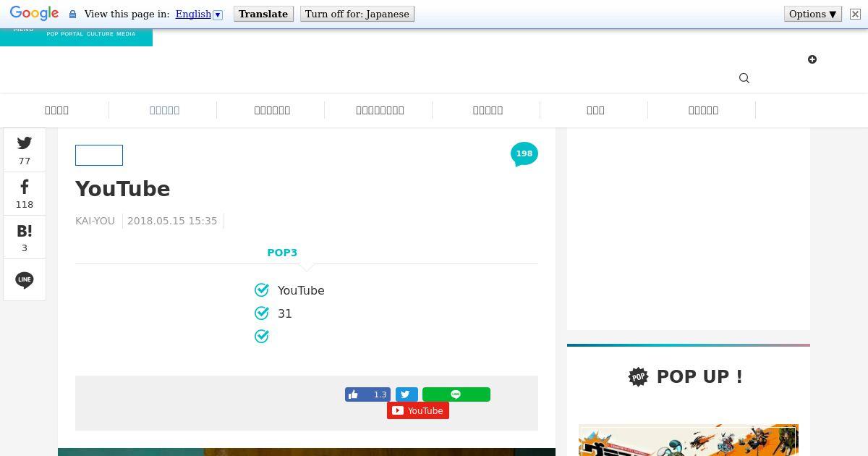868x456 pixels.
Task: Click the first navigation menu item
Action: [x=56, y=110]
